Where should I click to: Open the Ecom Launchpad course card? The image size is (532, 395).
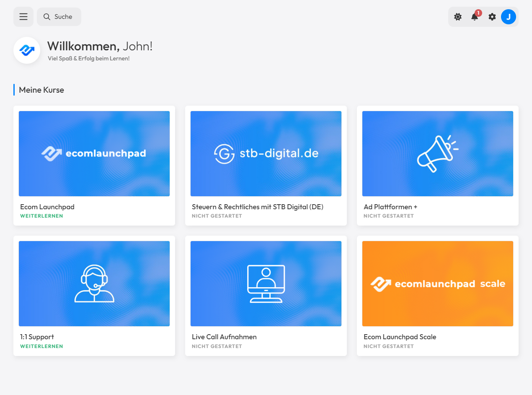point(94,153)
